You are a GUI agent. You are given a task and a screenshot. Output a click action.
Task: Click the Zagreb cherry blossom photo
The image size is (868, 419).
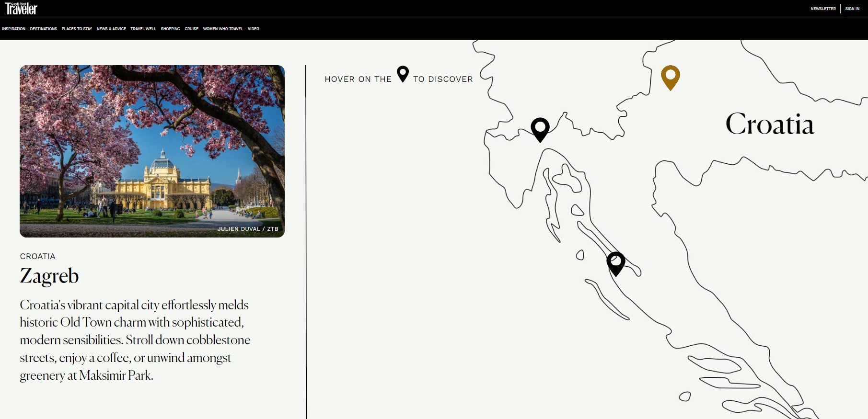tap(152, 151)
